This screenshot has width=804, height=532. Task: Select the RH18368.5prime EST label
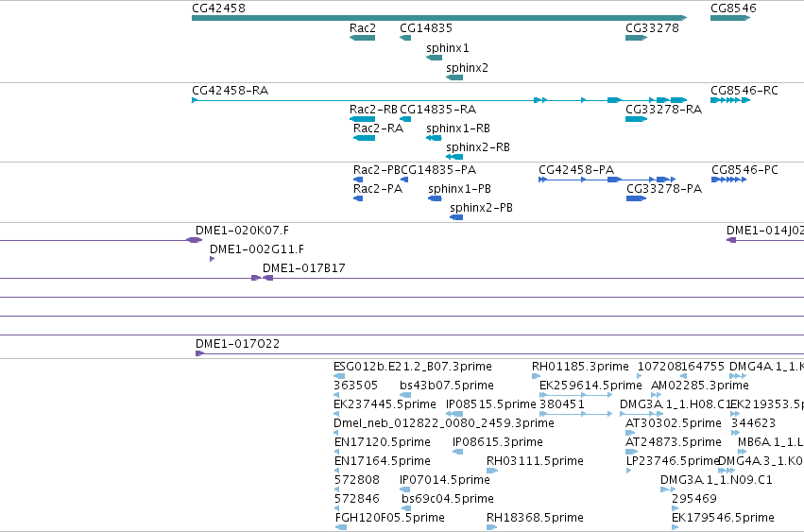(535, 518)
